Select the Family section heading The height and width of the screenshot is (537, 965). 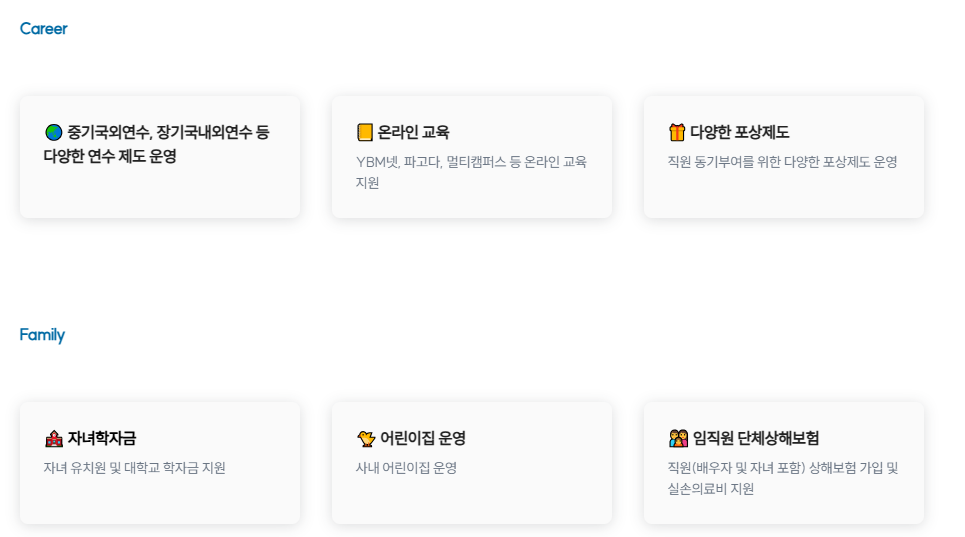42,335
